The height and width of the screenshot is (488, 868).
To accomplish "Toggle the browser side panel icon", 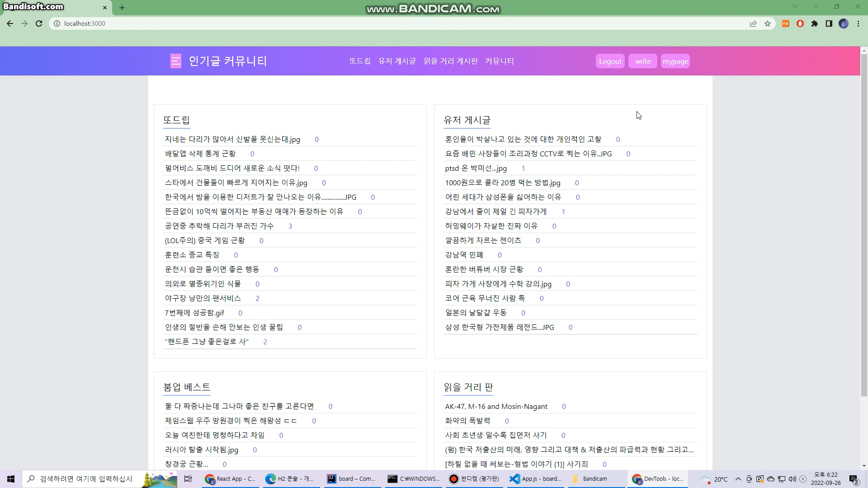I will pos(829,23).
